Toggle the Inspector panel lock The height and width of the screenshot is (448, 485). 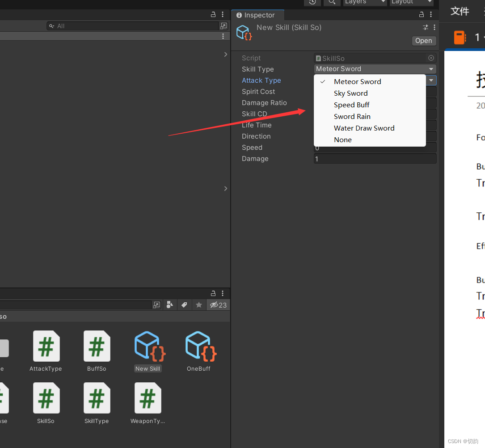[x=421, y=15]
